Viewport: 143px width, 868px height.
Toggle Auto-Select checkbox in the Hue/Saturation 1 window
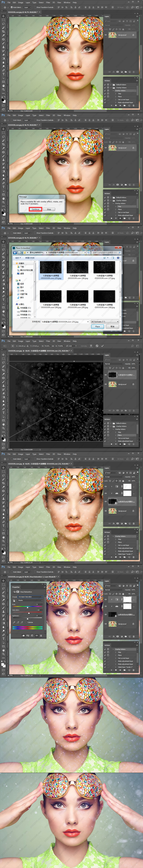click(11, 572)
